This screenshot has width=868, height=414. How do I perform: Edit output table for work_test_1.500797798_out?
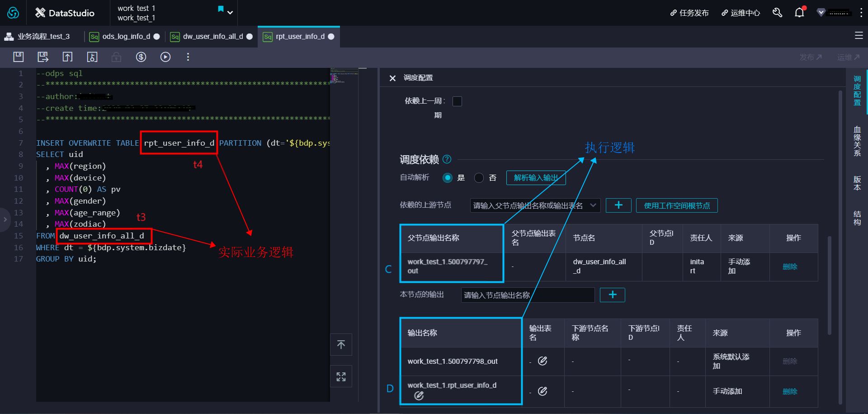point(542,361)
